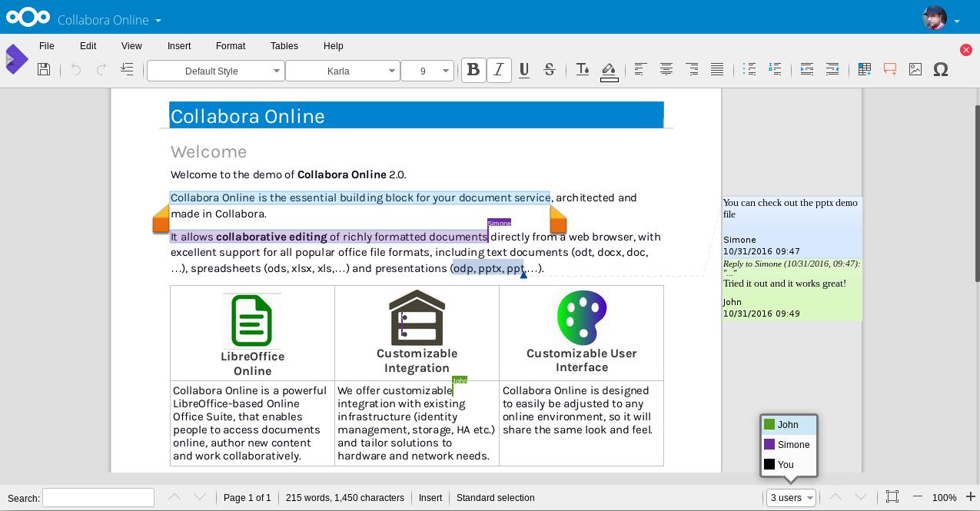Click the justify alignment icon

coord(717,70)
